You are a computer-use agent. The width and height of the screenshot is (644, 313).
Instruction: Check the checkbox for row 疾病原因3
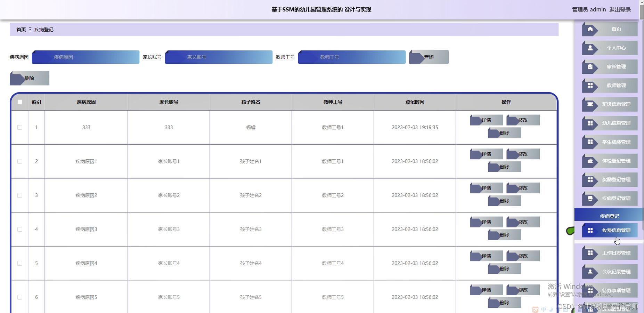tap(20, 229)
